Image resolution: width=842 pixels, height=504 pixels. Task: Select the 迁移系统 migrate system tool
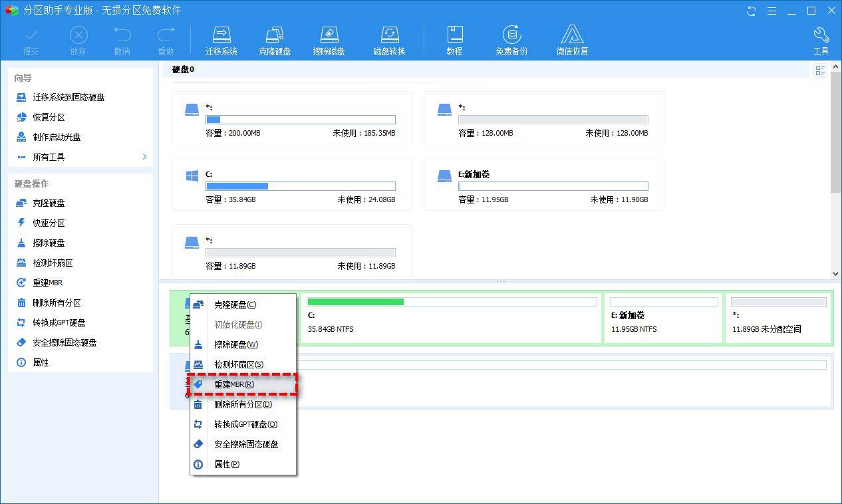pyautogui.click(x=221, y=39)
